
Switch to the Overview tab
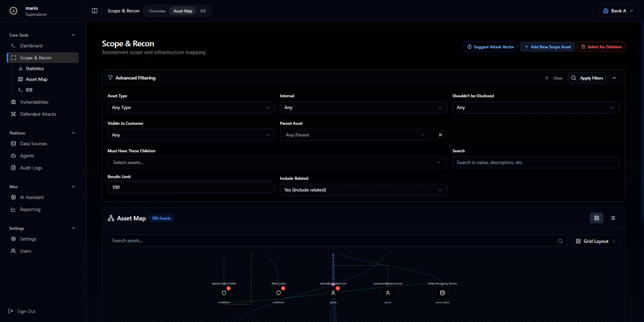coord(157,11)
